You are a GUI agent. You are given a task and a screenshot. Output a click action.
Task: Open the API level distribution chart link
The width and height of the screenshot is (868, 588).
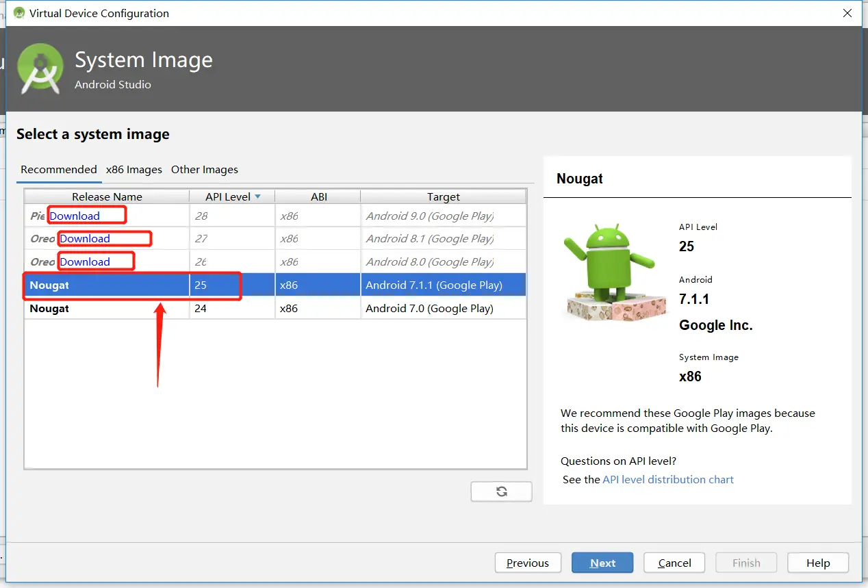[668, 479]
